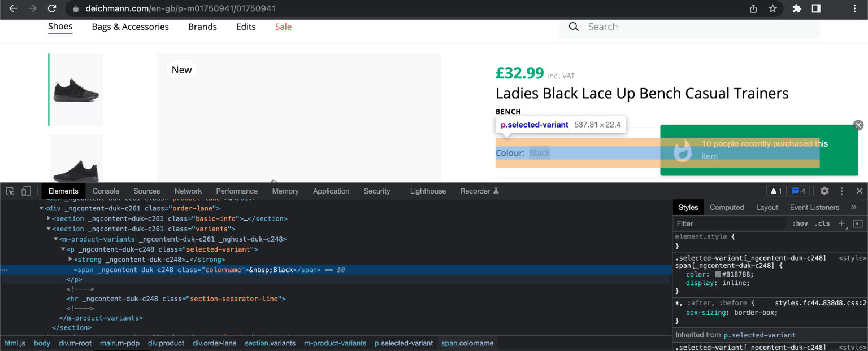Image resolution: width=868 pixels, height=351 pixels.
Task: Reload the page in the browser
Action: tap(52, 8)
